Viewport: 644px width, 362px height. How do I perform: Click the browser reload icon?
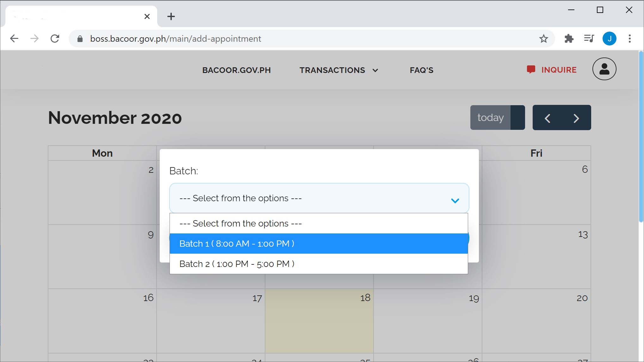(x=55, y=38)
